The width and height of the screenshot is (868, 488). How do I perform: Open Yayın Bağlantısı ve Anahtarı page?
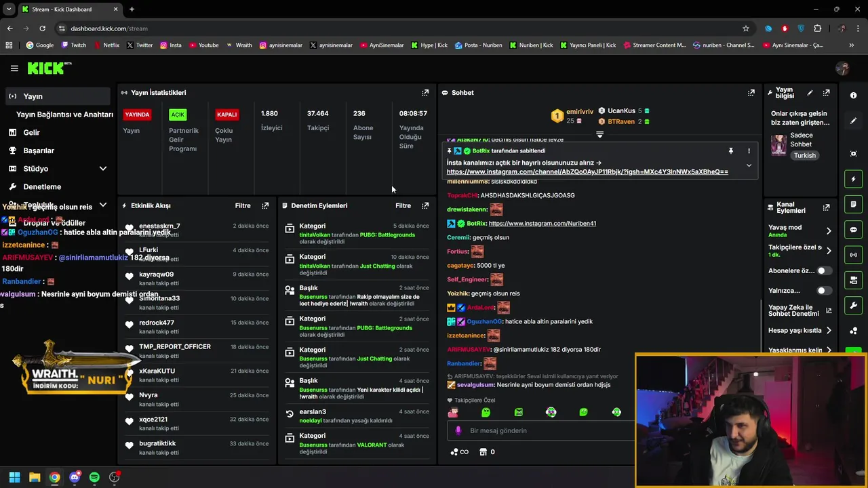click(x=64, y=115)
